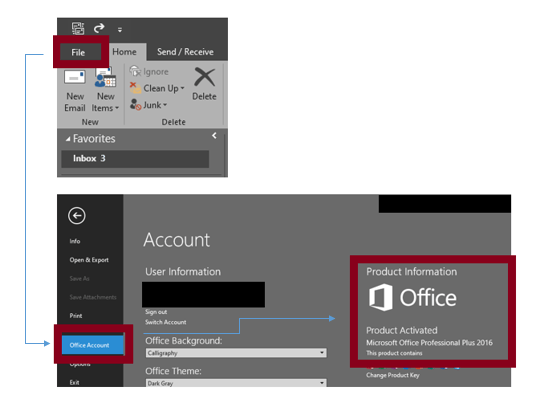The image size is (538, 410).
Task: Click the 'Account' page title
Action: pos(177,239)
